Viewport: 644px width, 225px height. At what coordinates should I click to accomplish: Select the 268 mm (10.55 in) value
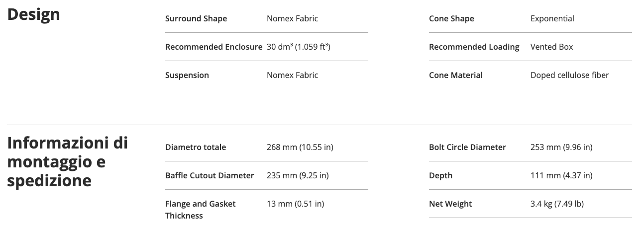coord(300,148)
